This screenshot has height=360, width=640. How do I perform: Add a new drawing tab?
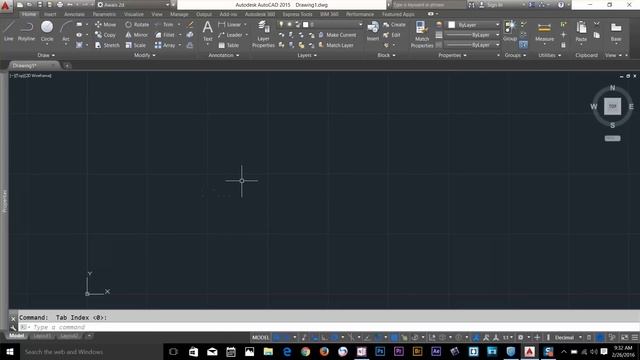[67, 65]
